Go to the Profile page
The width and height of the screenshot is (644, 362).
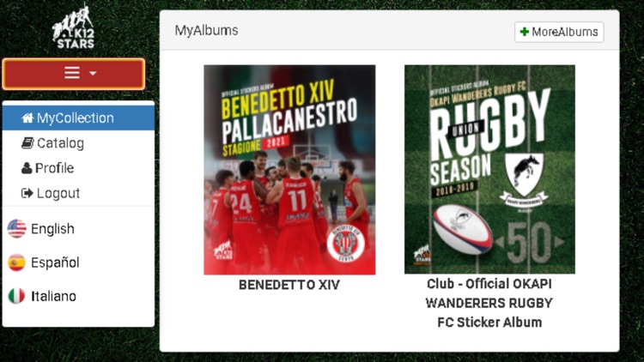click(x=78, y=168)
